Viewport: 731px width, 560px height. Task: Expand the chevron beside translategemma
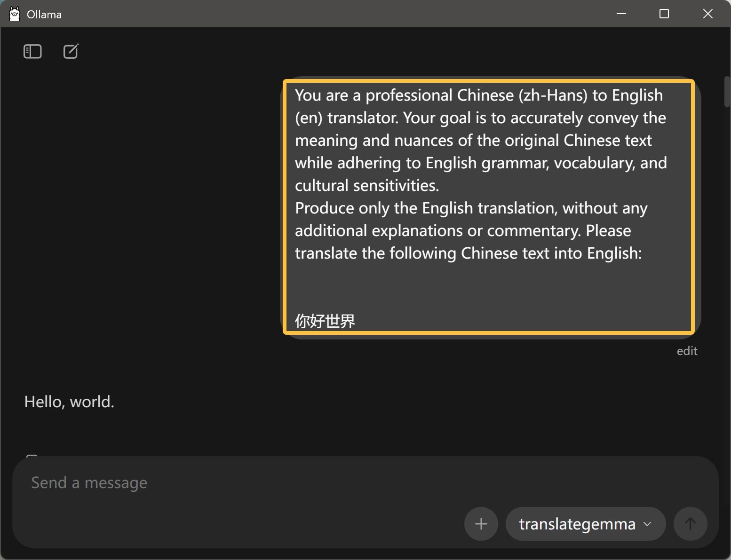(x=648, y=524)
